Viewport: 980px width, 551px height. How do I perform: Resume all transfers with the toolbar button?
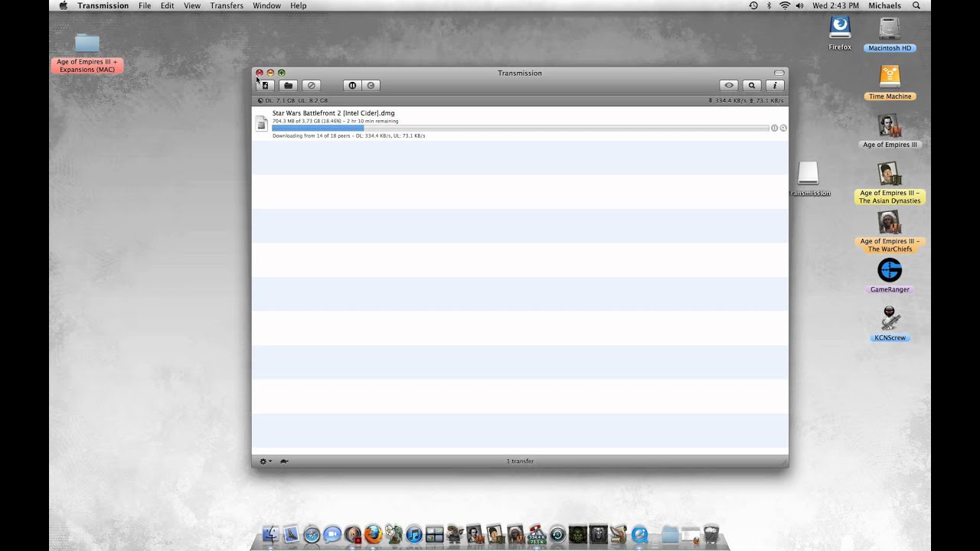coord(371,86)
